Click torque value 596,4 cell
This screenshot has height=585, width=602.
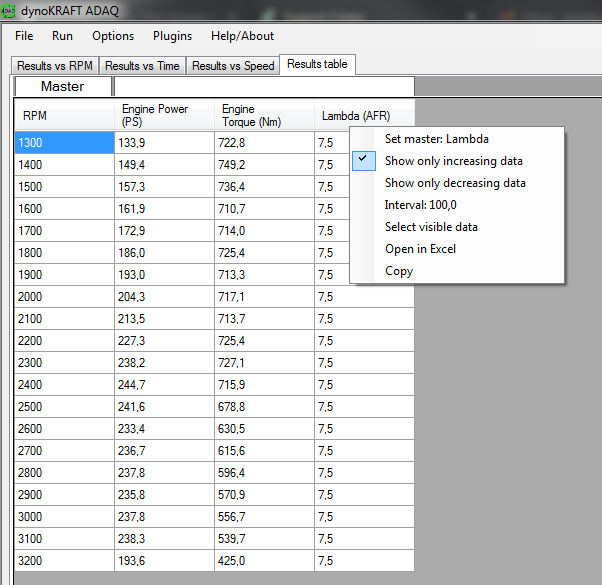pos(264,473)
